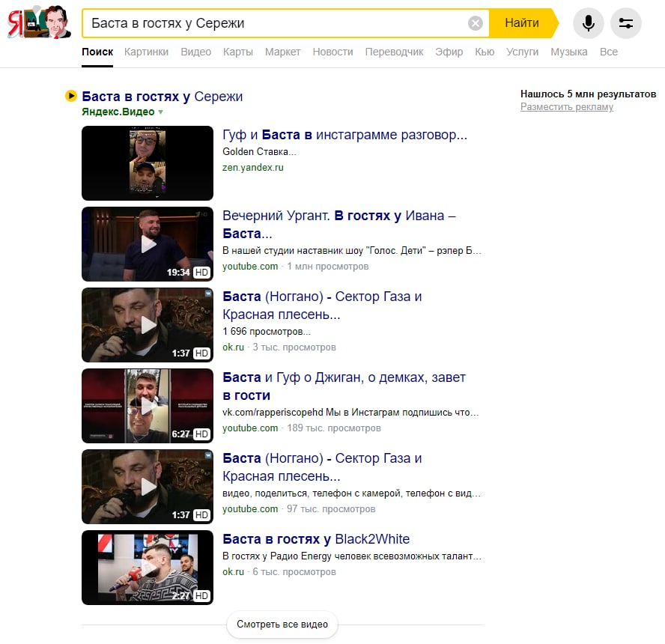Open 'Баста в гостях у Сережи' heading link
This screenshot has height=644, width=665.
tap(163, 97)
